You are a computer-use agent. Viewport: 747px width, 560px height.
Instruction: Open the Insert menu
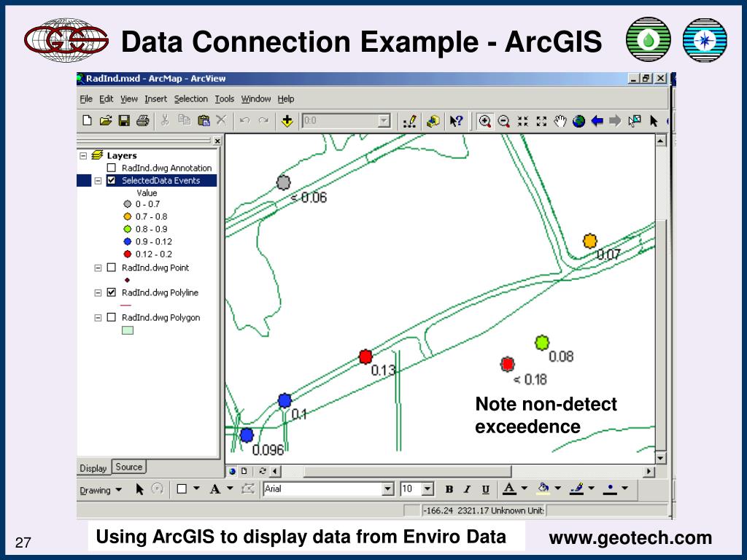point(156,98)
